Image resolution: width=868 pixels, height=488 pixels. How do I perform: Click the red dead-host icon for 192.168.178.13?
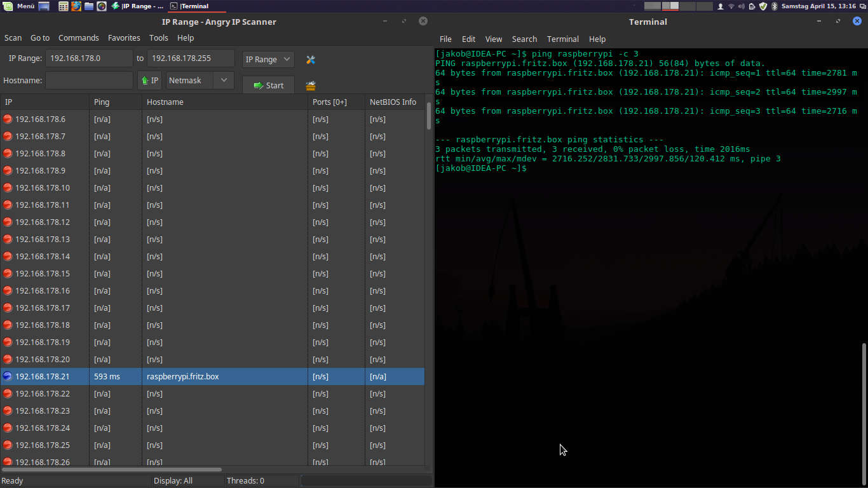[x=8, y=239]
